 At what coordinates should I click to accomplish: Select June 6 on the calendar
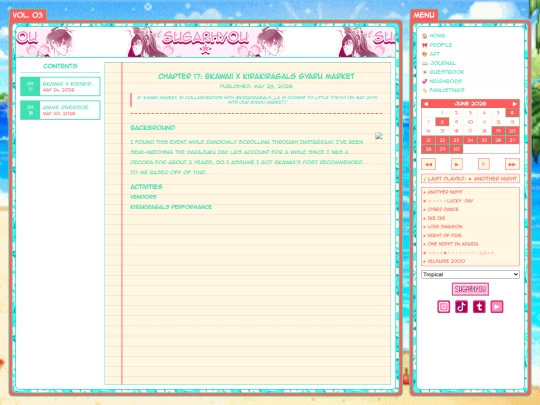512,113
